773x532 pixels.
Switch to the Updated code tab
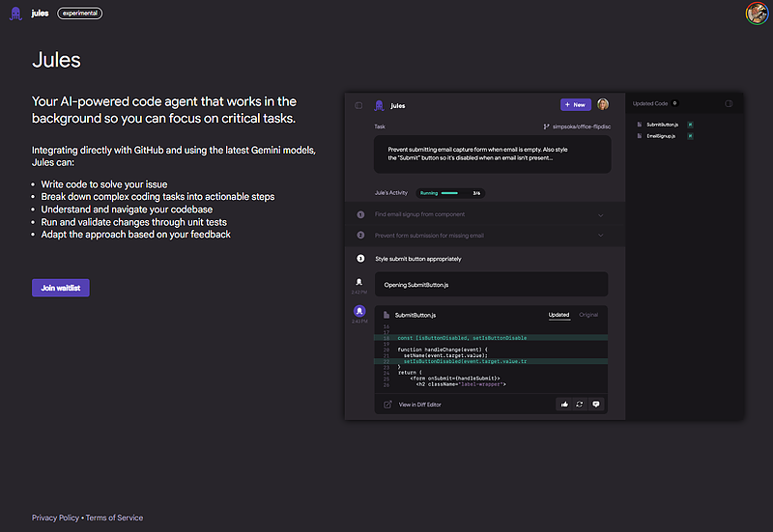558,315
